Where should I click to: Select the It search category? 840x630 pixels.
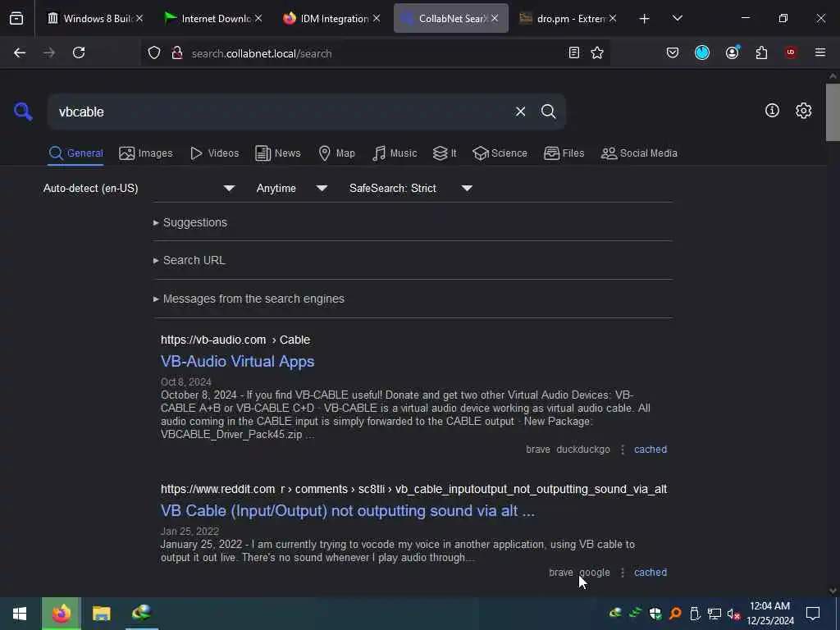tap(445, 153)
